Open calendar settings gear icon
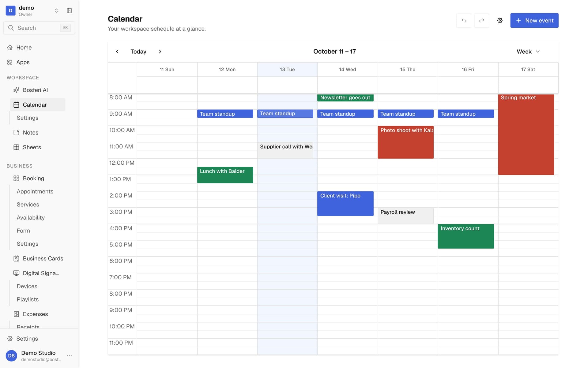The image size is (588, 368). (500, 21)
